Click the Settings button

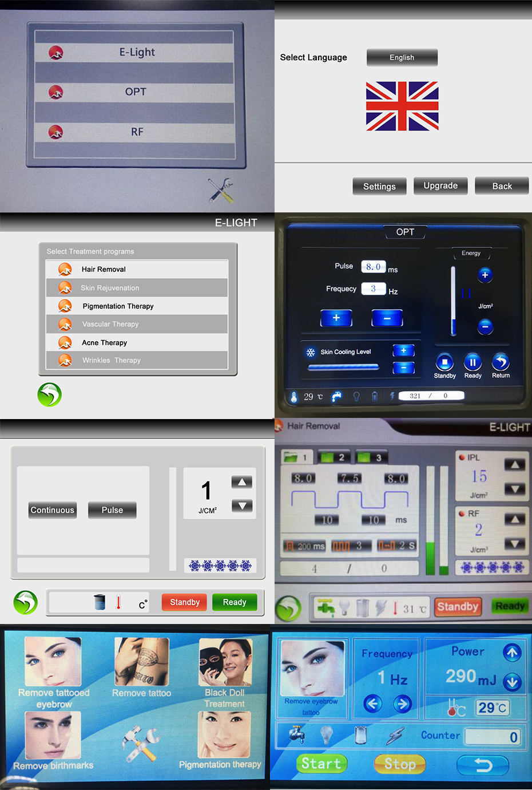click(379, 187)
